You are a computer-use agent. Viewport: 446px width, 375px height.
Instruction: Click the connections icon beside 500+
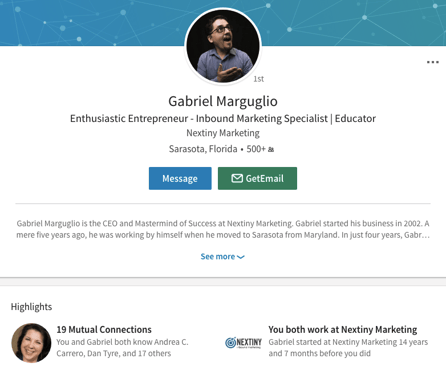coord(271,150)
